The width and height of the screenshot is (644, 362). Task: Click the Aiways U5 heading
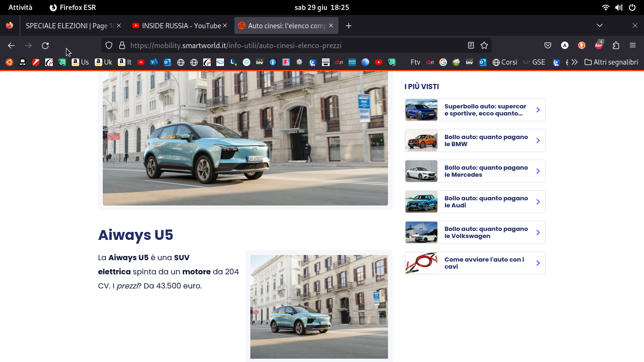136,235
